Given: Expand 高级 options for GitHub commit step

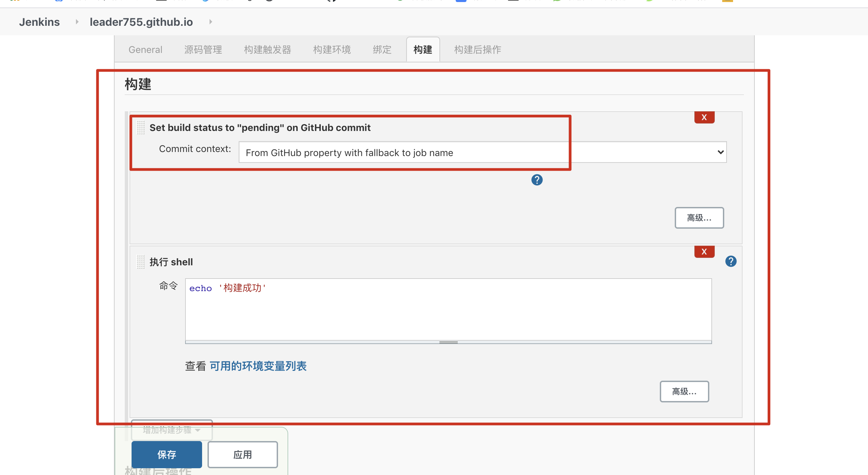Looking at the screenshot, I should coord(699,218).
